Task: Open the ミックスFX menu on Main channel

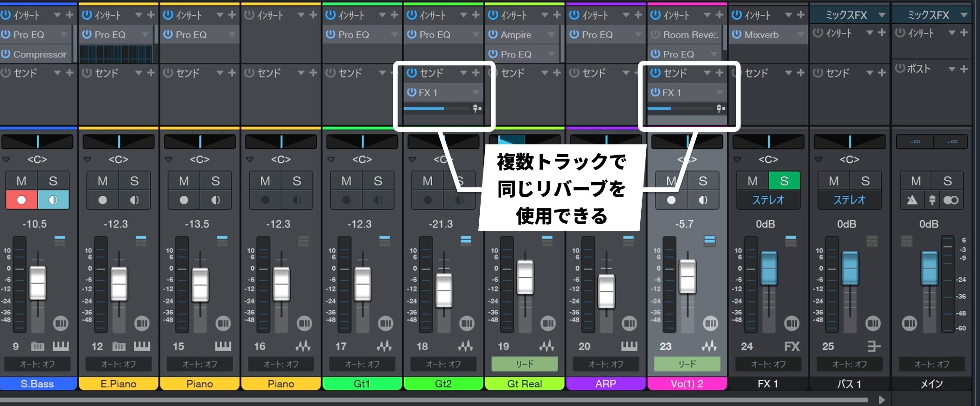Action: [x=964, y=15]
